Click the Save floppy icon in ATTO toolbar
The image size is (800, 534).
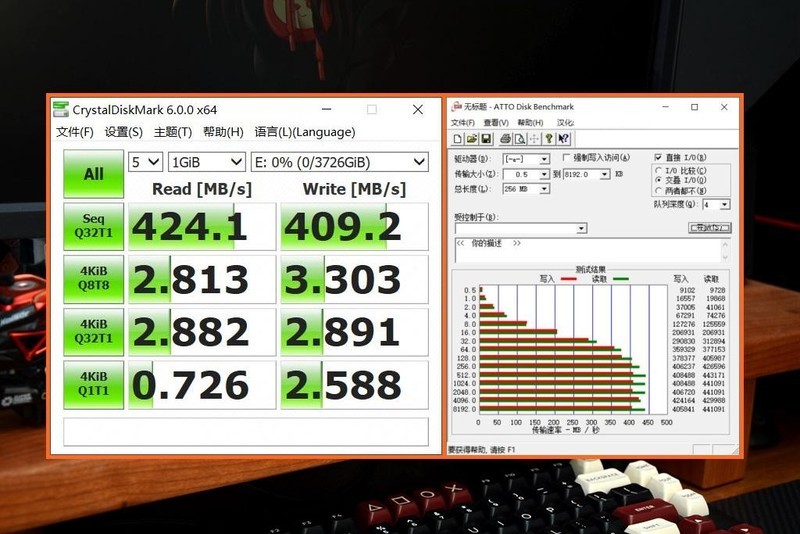pos(486,139)
